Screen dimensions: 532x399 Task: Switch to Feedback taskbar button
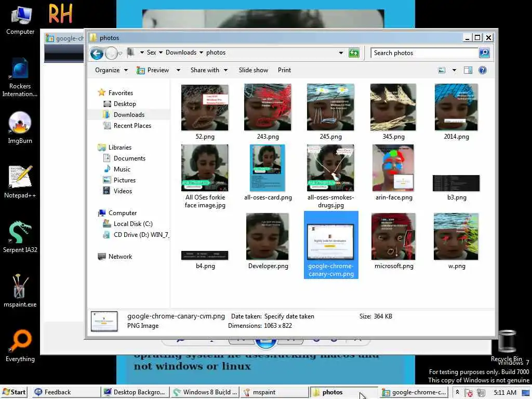pos(66,392)
